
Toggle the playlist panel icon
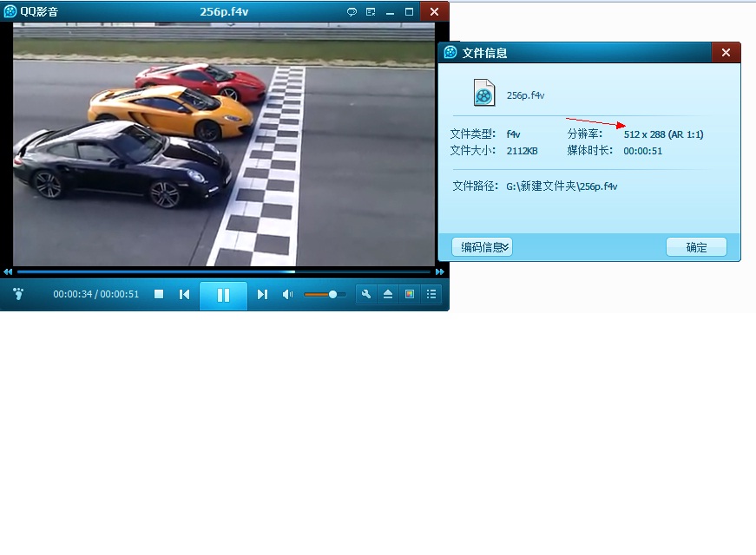(x=431, y=295)
